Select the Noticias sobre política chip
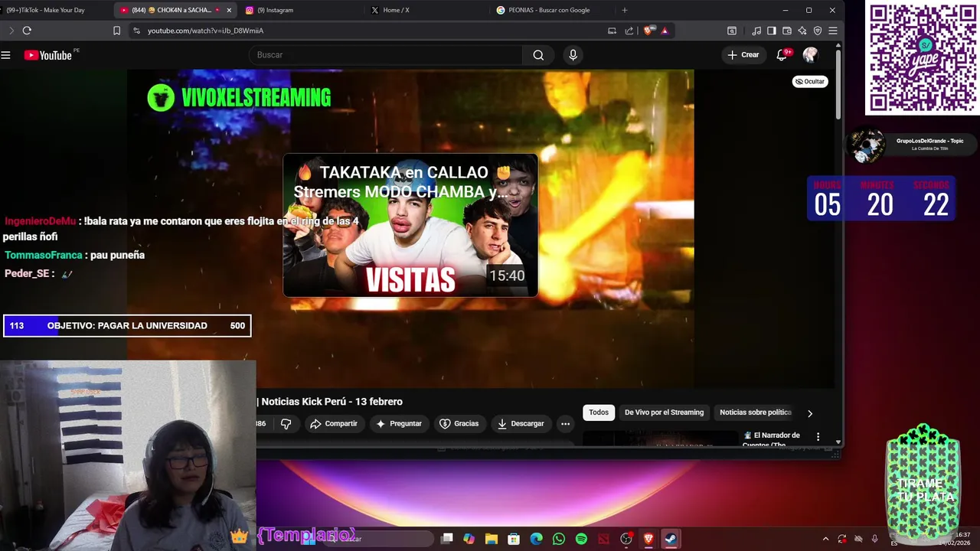980x551 pixels. [x=756, y=412]
